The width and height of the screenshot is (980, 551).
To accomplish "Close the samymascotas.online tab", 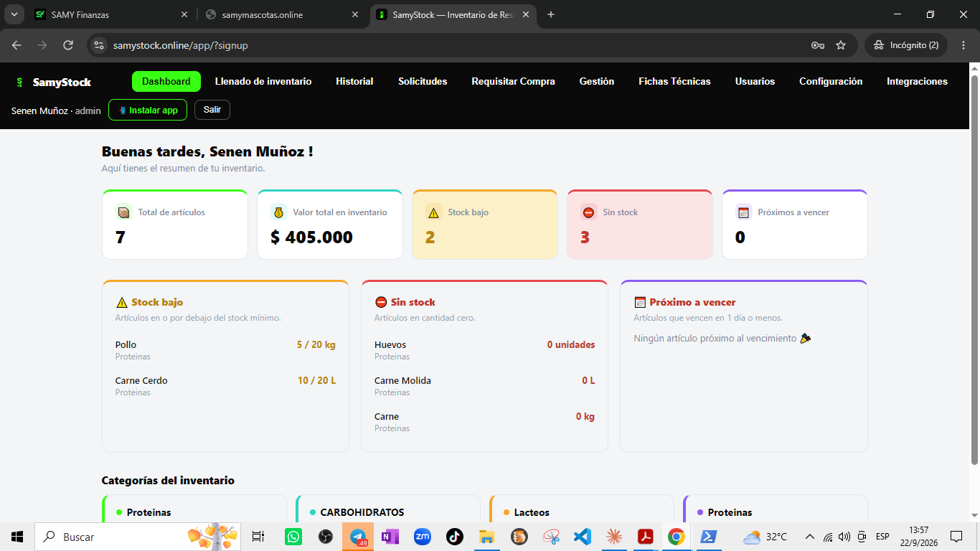I will pos(354,14).
